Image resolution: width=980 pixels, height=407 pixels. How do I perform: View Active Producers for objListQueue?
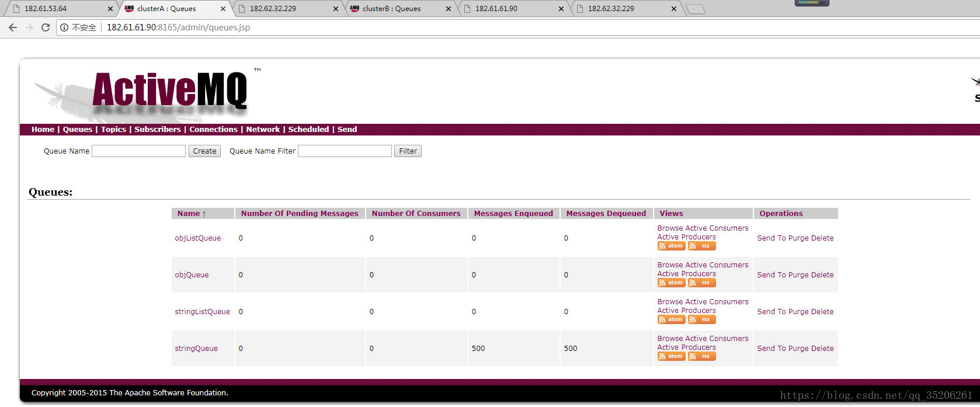pos(687,237)
